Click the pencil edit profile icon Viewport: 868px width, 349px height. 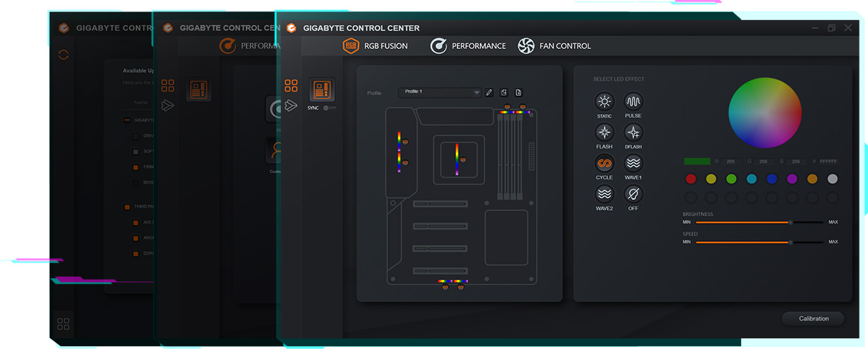point(489,92)
